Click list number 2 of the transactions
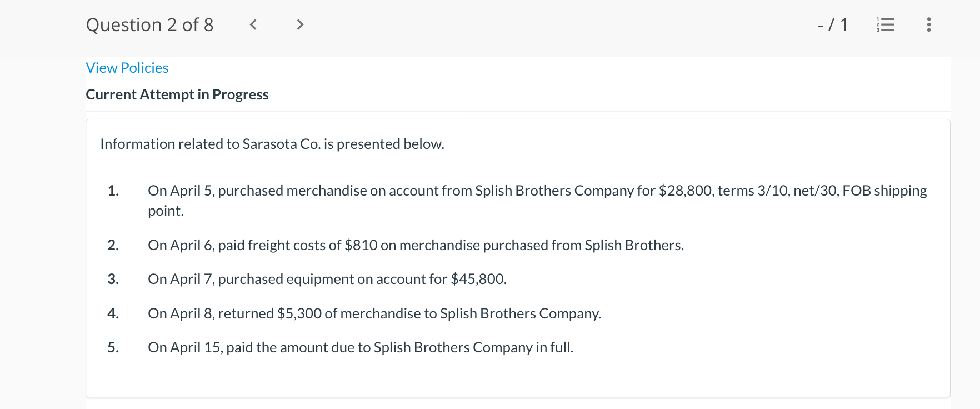The height and width of the screenshot is (409, 980). click(113, 245)
